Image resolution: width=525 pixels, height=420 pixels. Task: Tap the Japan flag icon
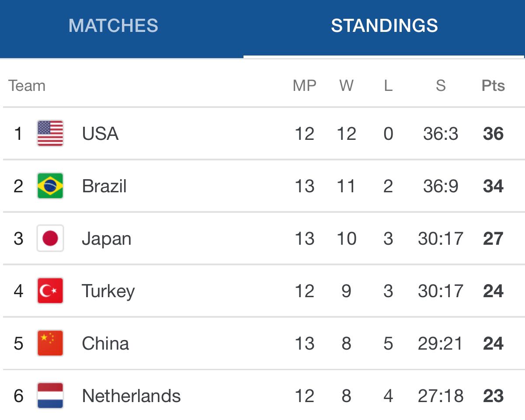pos(50,238)
